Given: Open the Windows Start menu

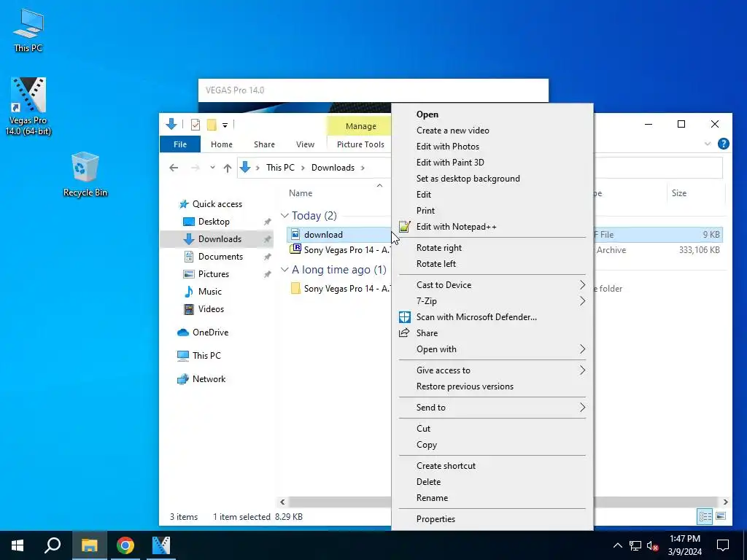Looking at the screenshot, I should pyautogui.click(x=18, y=545).
